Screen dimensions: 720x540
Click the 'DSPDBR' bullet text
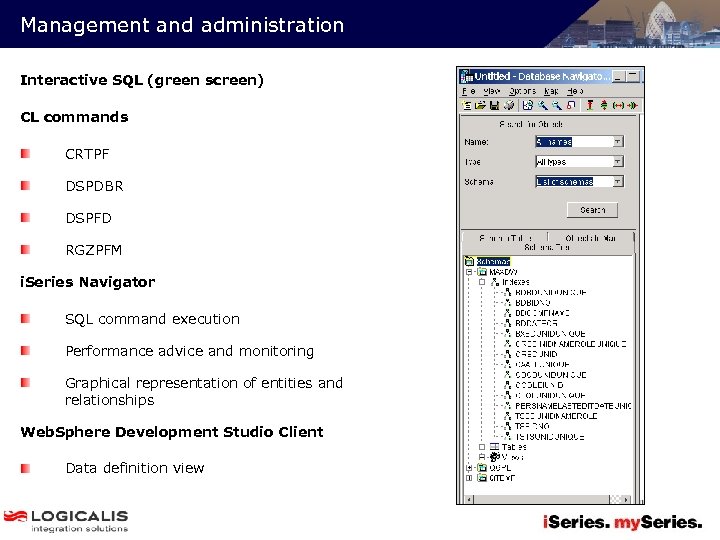coord(95,186)
